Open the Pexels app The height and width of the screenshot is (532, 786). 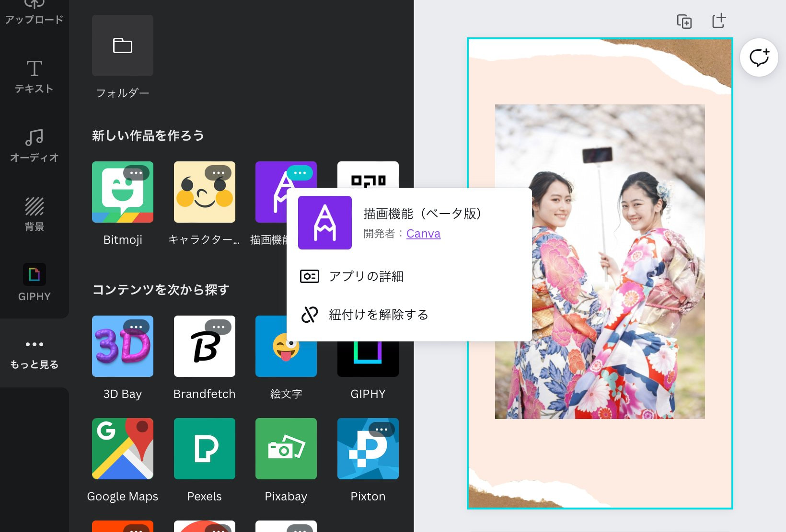(204, 449)
